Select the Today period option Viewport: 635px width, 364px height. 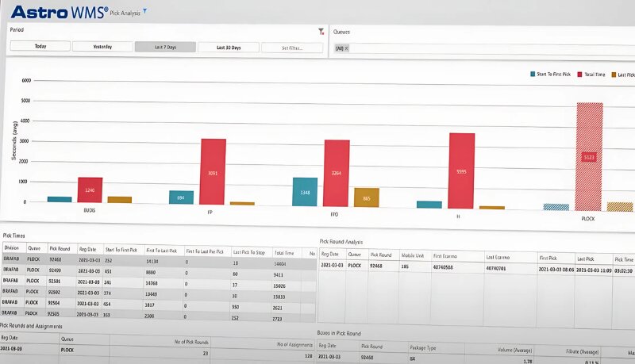click(x=40, y=47)
